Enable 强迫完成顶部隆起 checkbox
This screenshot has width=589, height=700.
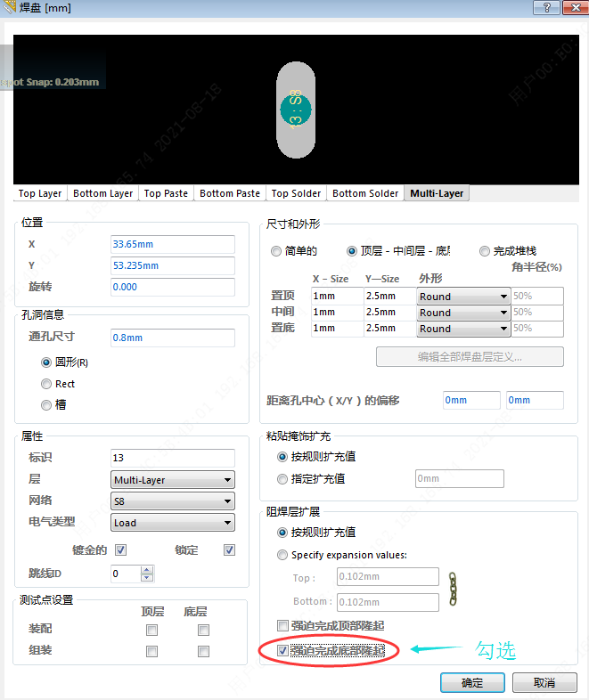(283, 626)
